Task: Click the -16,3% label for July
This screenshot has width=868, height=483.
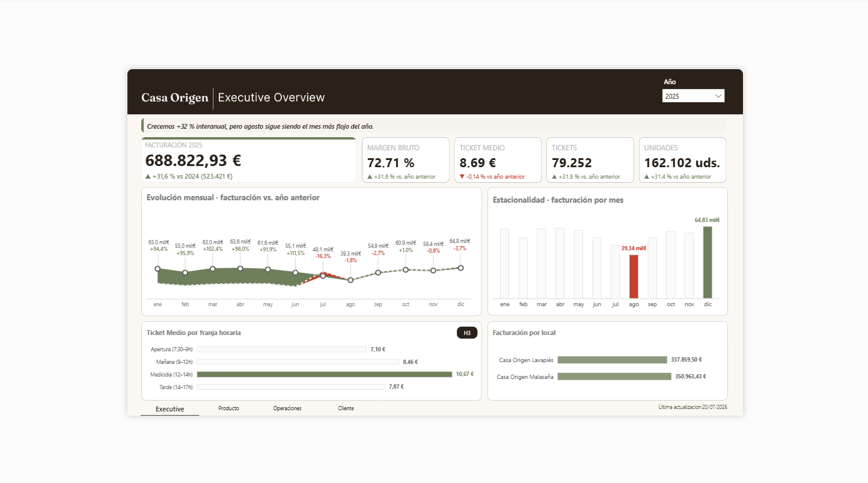Action: 323,256
